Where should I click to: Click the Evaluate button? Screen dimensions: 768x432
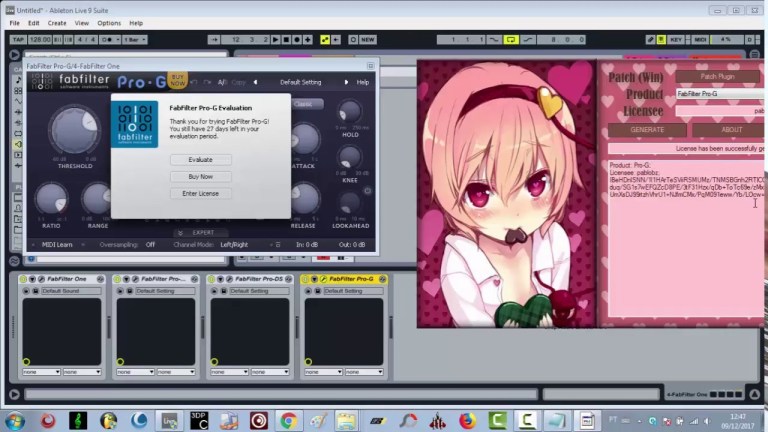tap(201, 160)
